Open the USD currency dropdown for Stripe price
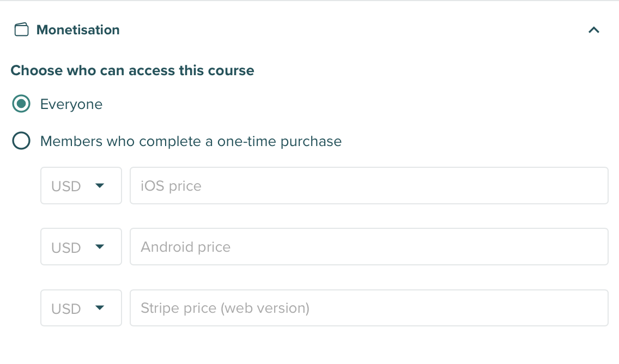619x364 pixels. click(81, 308)
